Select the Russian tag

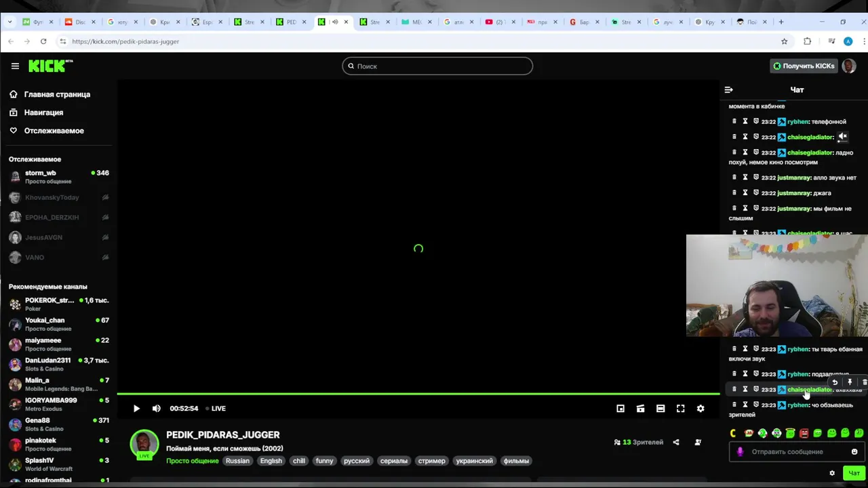237,461
